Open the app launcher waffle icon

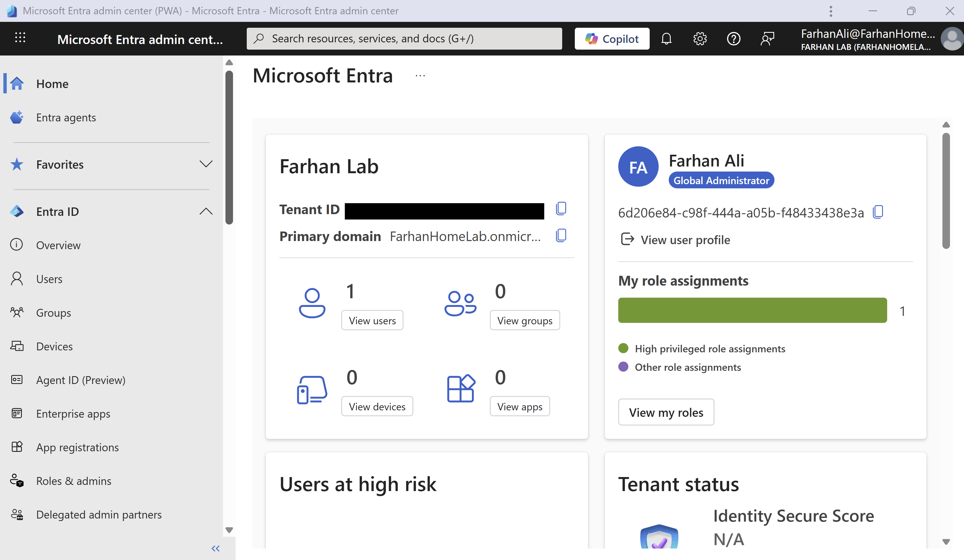point(20,38)
